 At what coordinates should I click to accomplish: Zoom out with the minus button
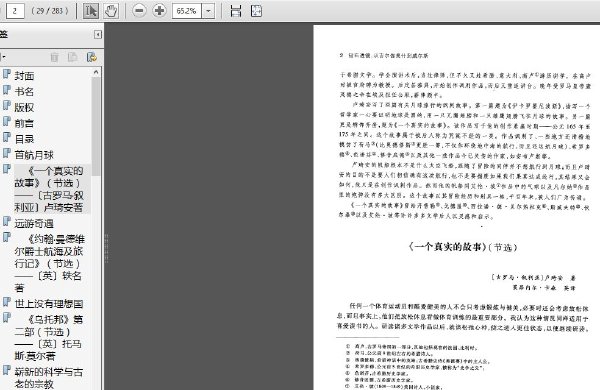[139, 11]
